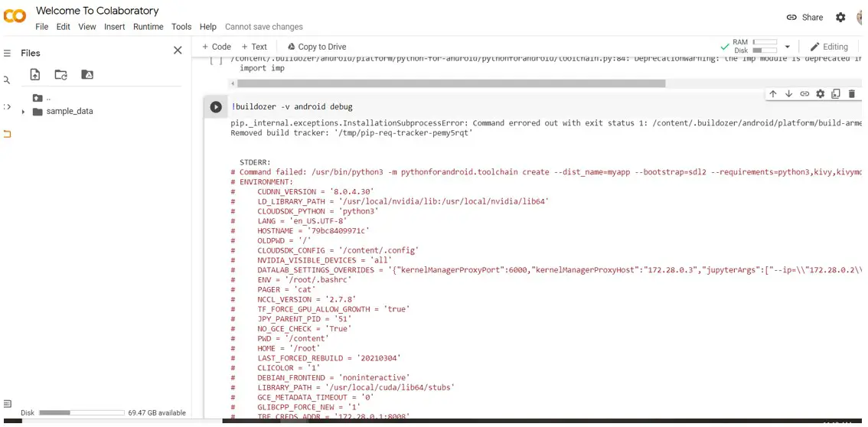The width and height of the screenshot is (868, 427).
Task: Close the Files side panel
Action: (x=178, y=51)
